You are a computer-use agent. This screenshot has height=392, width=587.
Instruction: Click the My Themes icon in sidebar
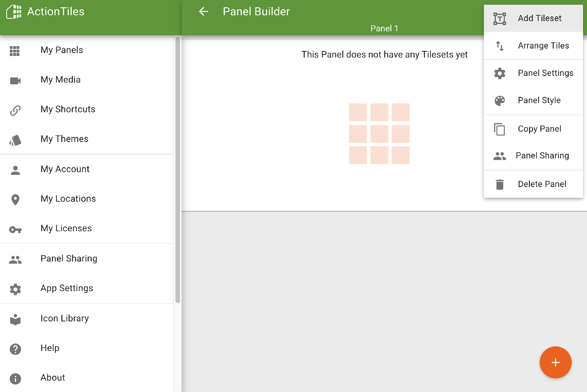[15, 140]
